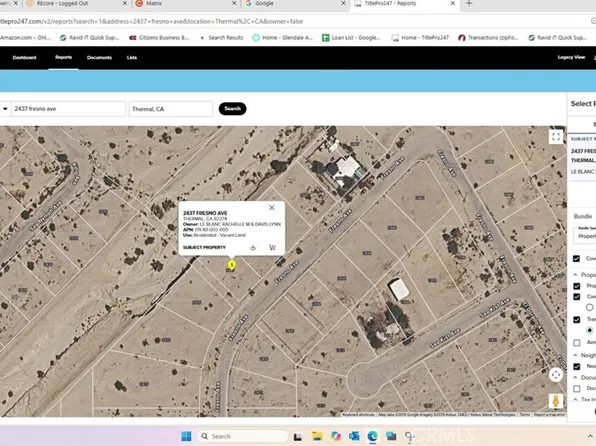
Task: Open the first Ravid IT Quick Support bookmark
Action: (89, 38)
